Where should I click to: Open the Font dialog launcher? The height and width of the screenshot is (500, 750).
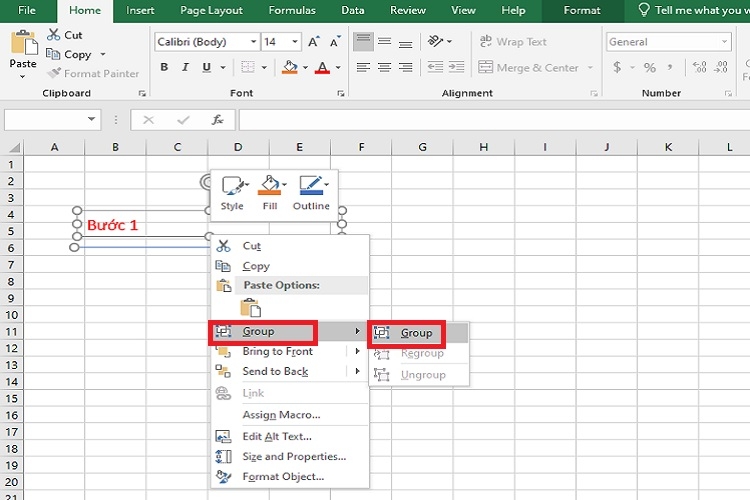[x=341, y=93]
